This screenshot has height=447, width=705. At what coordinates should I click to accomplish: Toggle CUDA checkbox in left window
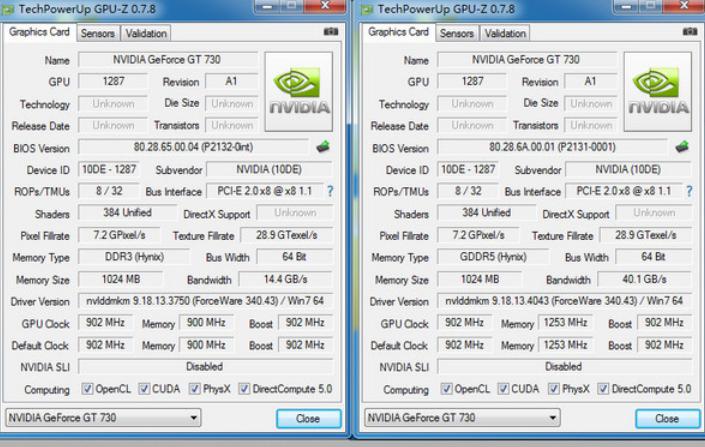(x=144, y=389)
